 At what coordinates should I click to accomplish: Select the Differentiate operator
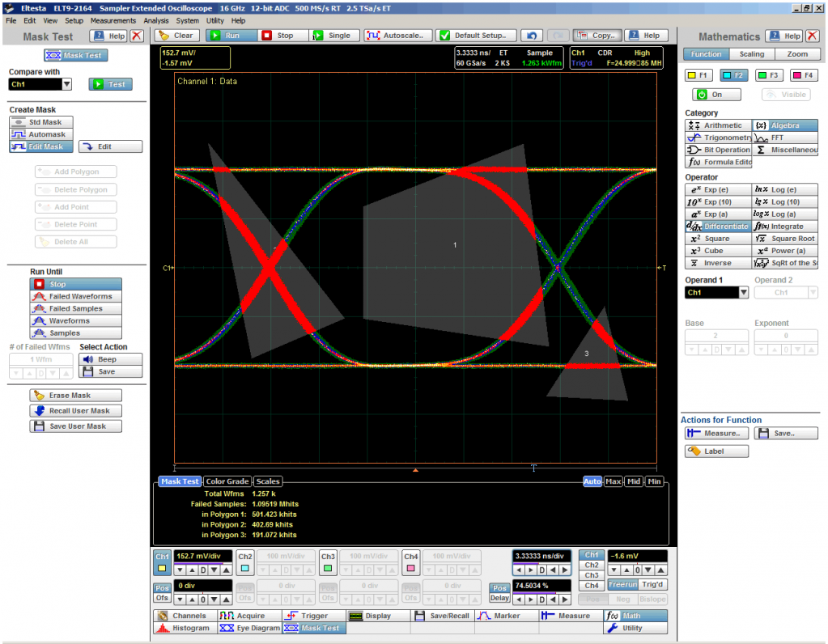pyautogui.click(x=718, y=227)
